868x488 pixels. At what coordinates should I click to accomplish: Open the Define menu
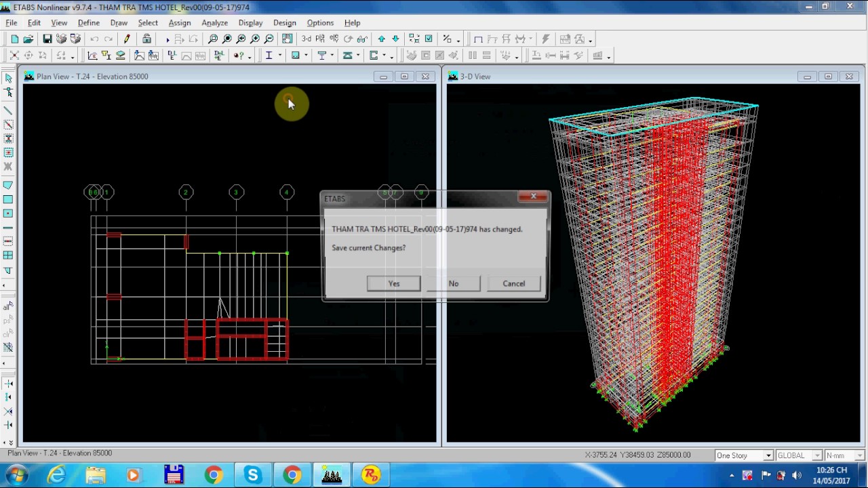(x=89, y=22)
